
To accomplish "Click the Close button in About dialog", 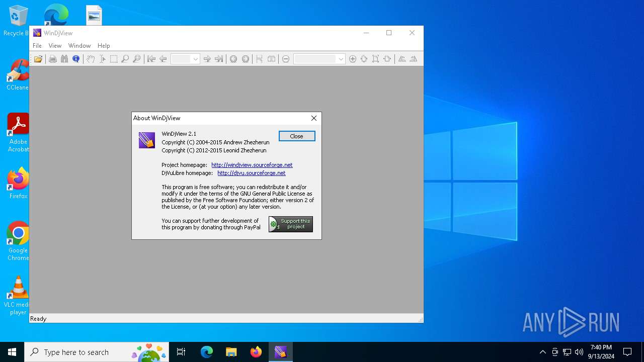I will point(297,136).
